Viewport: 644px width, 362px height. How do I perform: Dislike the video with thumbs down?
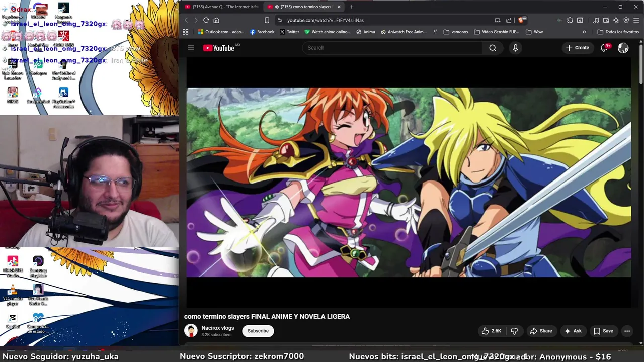click(x=514, y=331)
